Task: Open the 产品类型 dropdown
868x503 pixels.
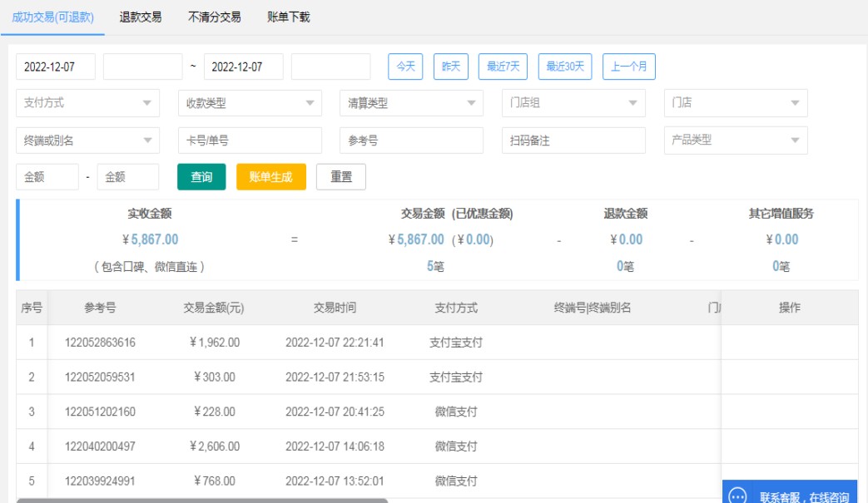Action: [735, 141]
